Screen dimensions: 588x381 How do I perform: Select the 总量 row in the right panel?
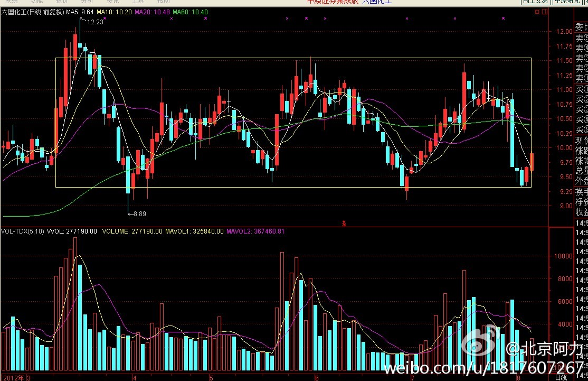click(581, 170)
